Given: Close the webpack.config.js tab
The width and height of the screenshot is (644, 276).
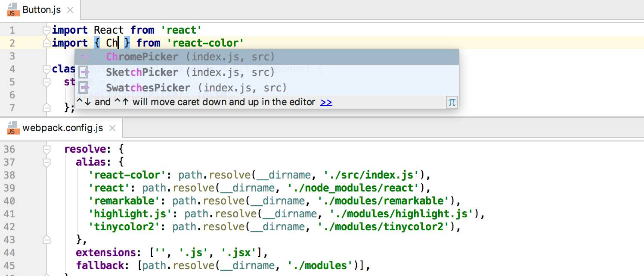Looking at the screenshot, I should [x=112, y=128].
